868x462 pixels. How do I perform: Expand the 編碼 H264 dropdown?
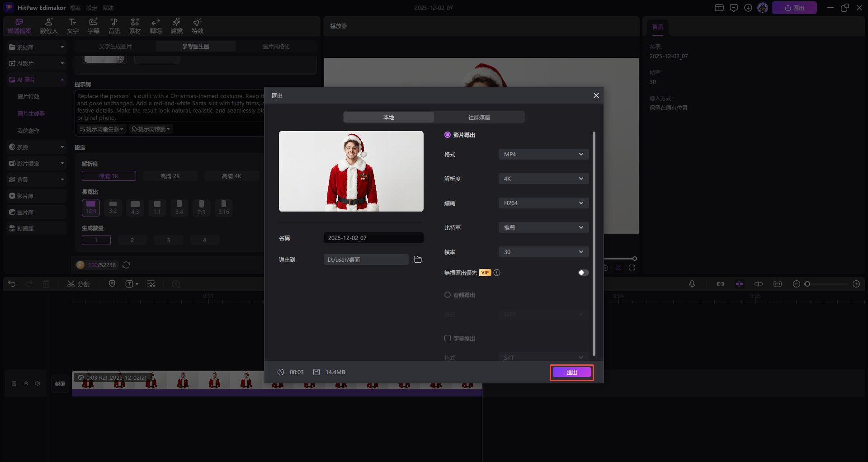click(x=543, y=203)
